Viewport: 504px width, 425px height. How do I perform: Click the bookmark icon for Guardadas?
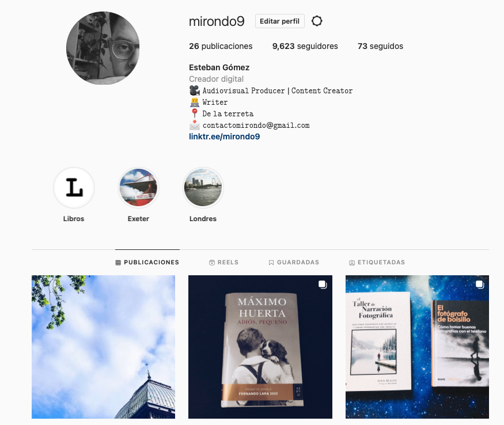(x=271, y=263)
